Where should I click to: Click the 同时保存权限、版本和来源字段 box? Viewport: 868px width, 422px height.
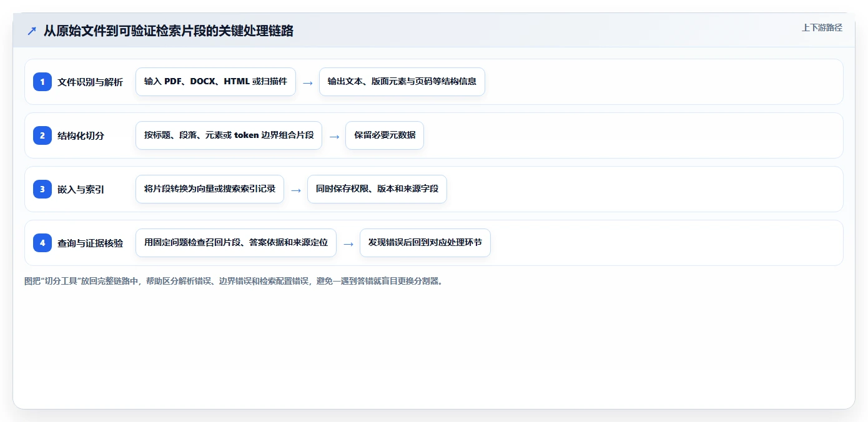pos(377,189)
